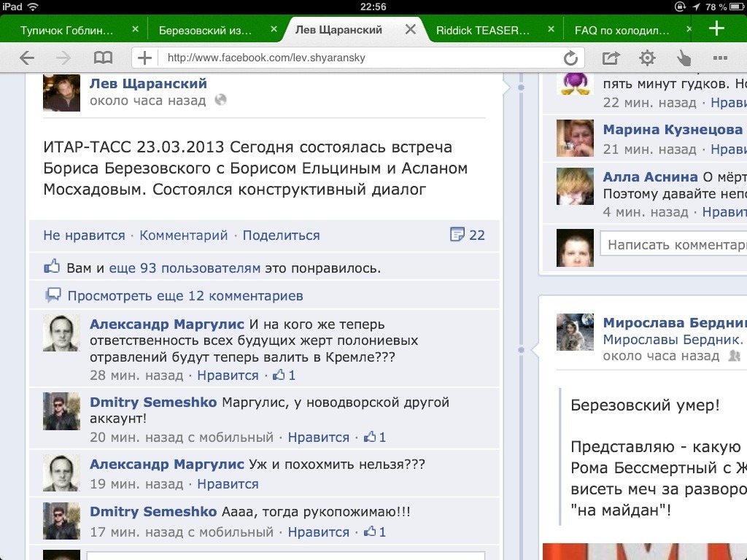
Task: Like the 28 мин. назад comment via Нравится
Action: point(228,376)
